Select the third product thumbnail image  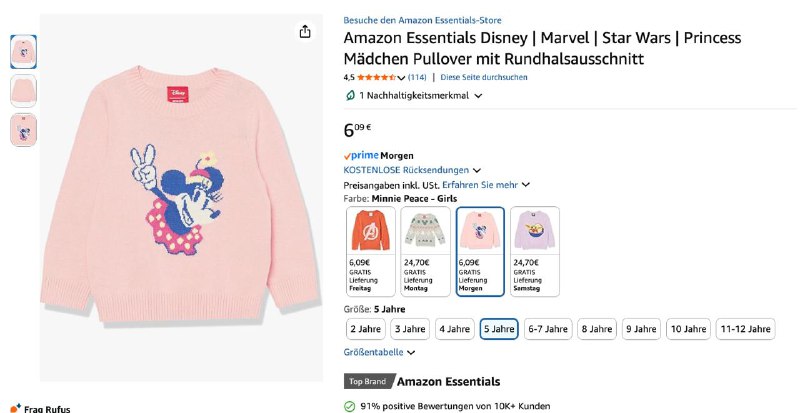pos(23,130)
